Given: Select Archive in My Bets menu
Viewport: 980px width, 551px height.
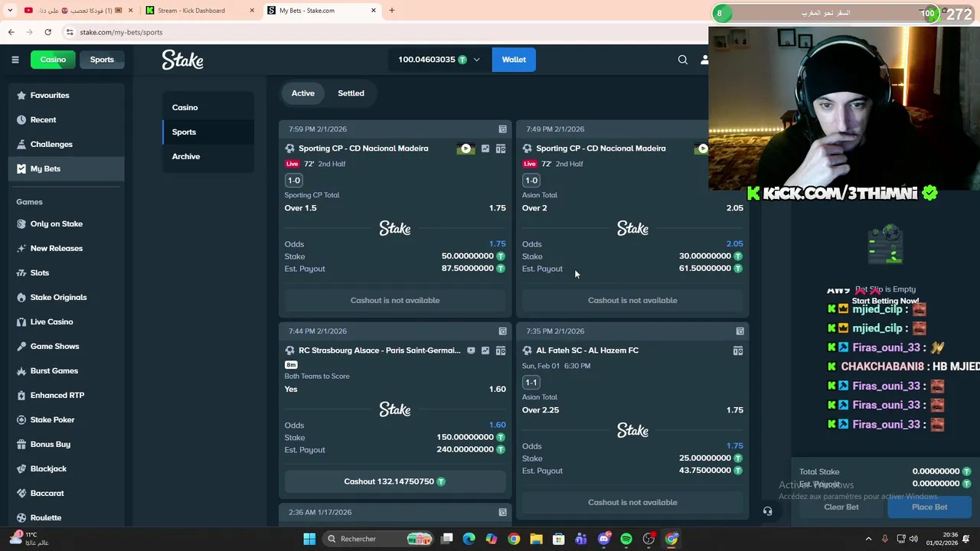Looking at the screenshot, I should 208,156.
